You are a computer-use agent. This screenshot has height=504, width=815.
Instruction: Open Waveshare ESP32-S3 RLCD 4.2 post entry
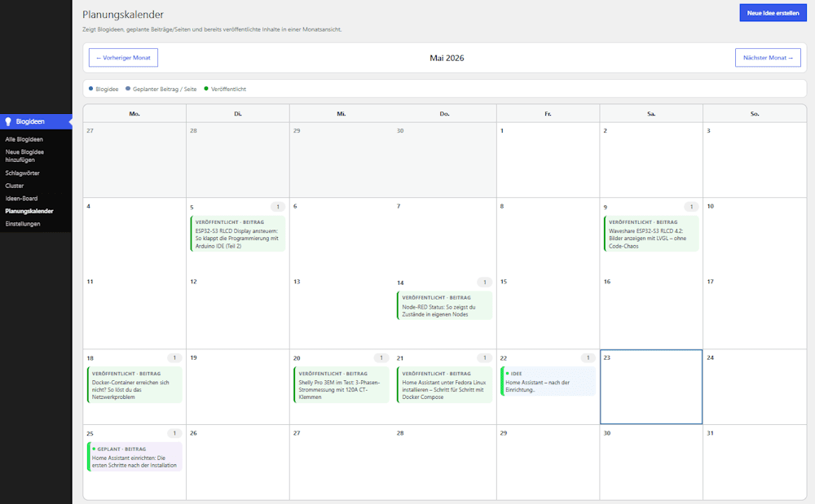point(650,234)
